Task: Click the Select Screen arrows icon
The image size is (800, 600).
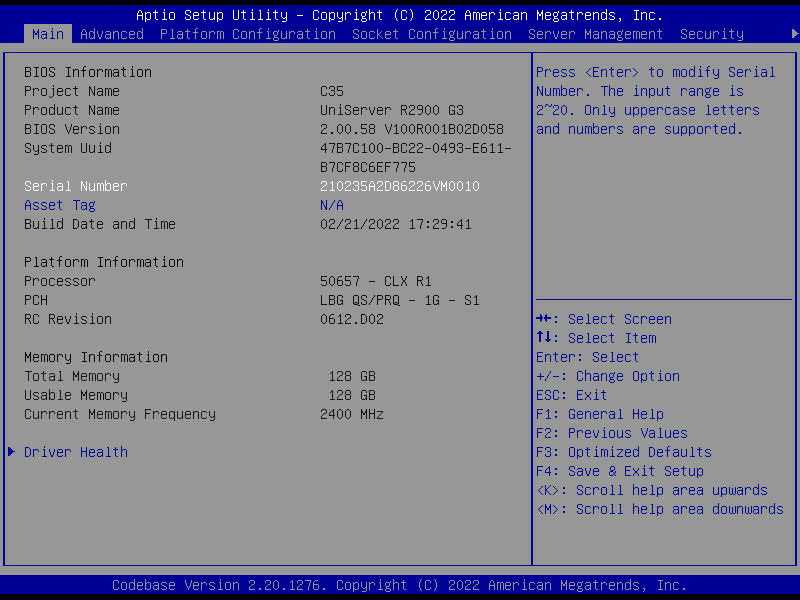Action: [x=546, y=319]
